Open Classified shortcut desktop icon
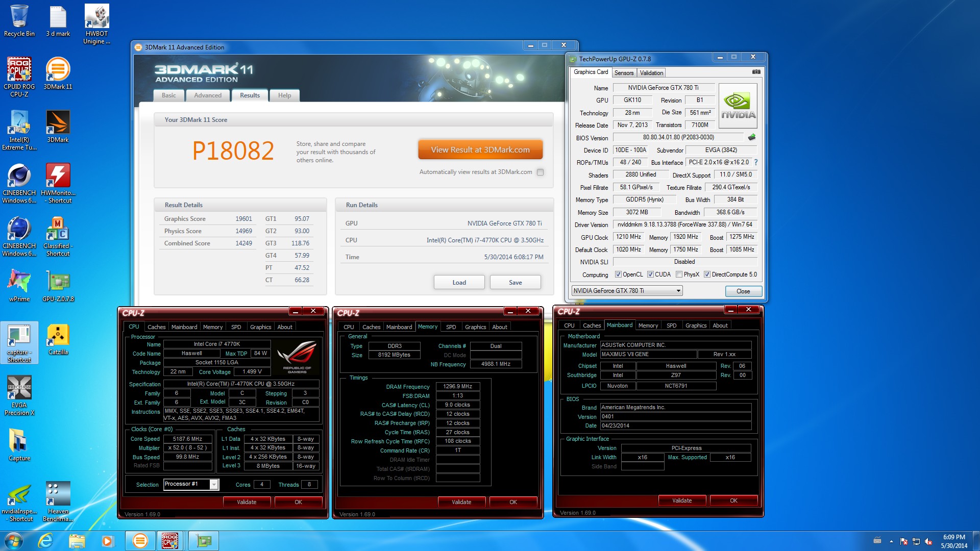Screen dimensions: 980x551 tap(58, 236)
